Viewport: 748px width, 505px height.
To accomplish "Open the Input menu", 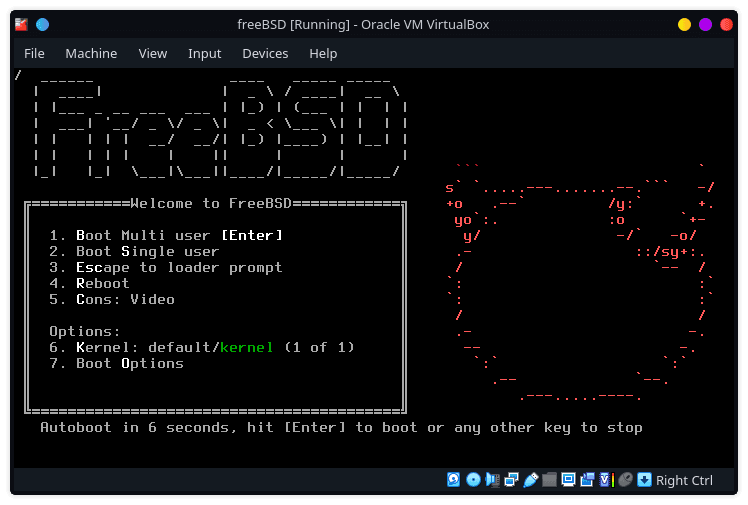I will pos(204,53).
